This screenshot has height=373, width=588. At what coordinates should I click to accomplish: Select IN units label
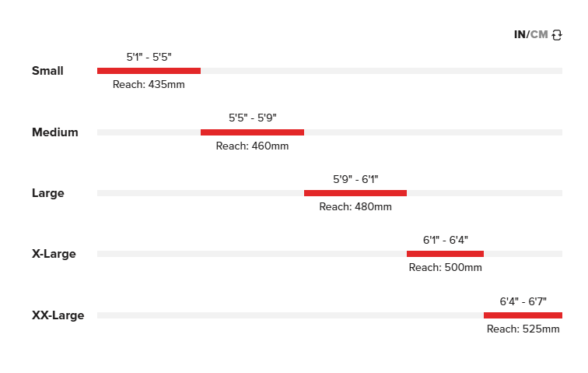[x=520, y=35]
